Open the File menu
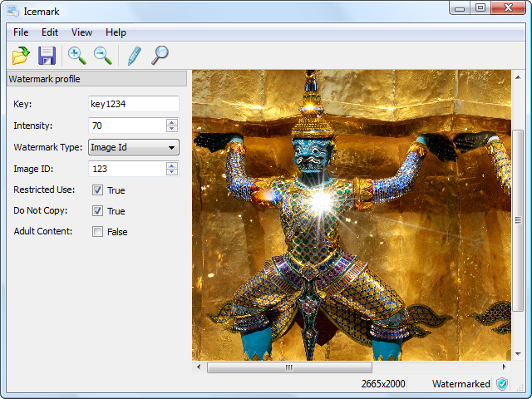Image resolution: width=532 pixels, height=399 pixels. pos(21,32)
